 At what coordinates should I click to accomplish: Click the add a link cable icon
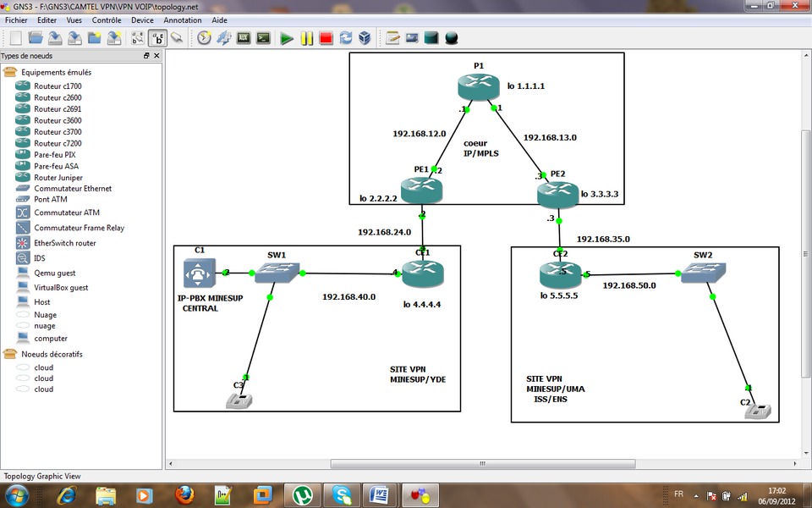[177, 38]
